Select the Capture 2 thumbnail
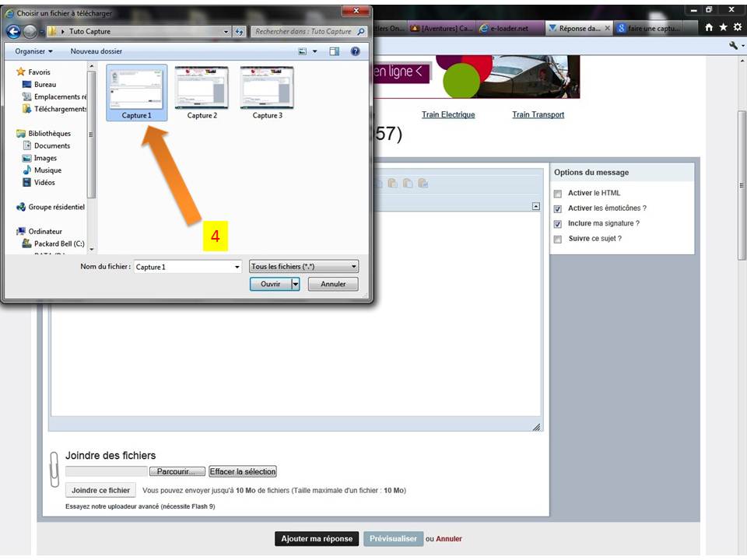Viewport: 747px width, 560px height. [202, 93]
